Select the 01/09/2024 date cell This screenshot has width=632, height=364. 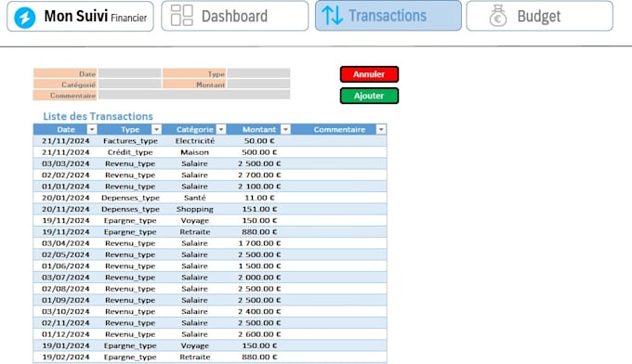pyautogui.click(x=66, y=300)
